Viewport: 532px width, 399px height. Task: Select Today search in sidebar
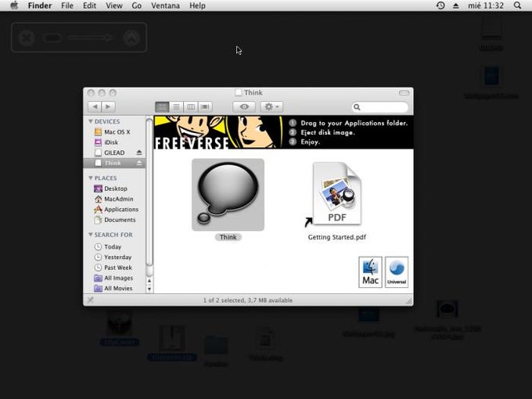[114, 246]
